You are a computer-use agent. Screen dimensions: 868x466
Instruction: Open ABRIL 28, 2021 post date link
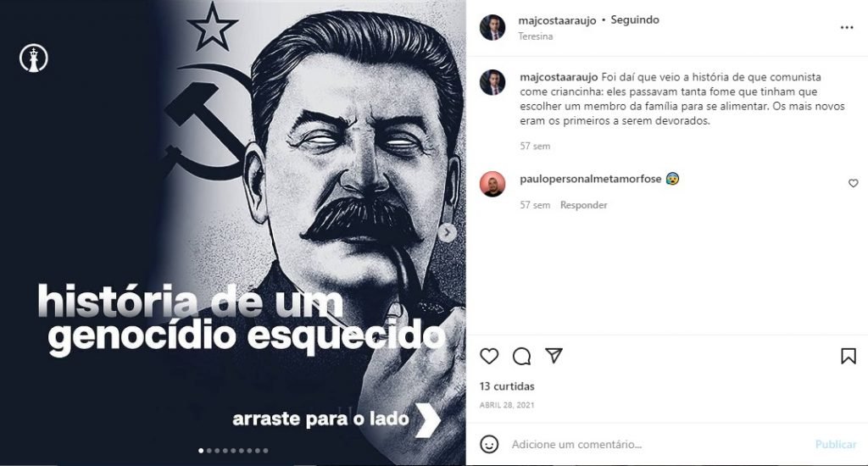point(507,404)
